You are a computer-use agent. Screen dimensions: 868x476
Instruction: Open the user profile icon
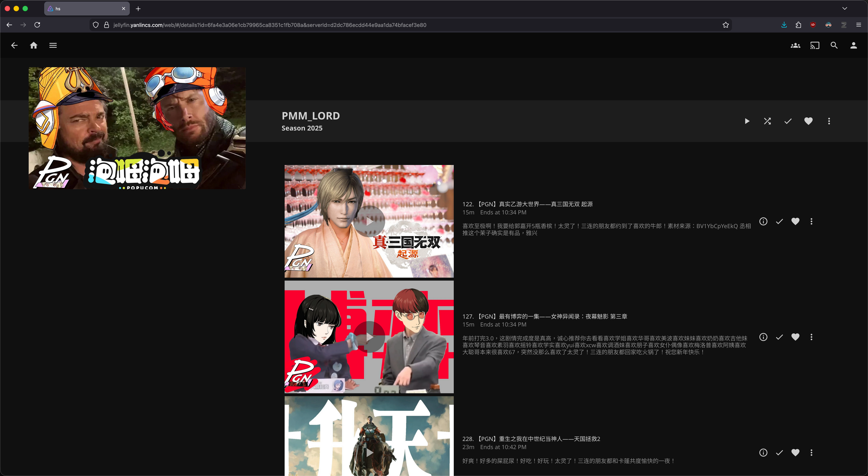point(853,46)
